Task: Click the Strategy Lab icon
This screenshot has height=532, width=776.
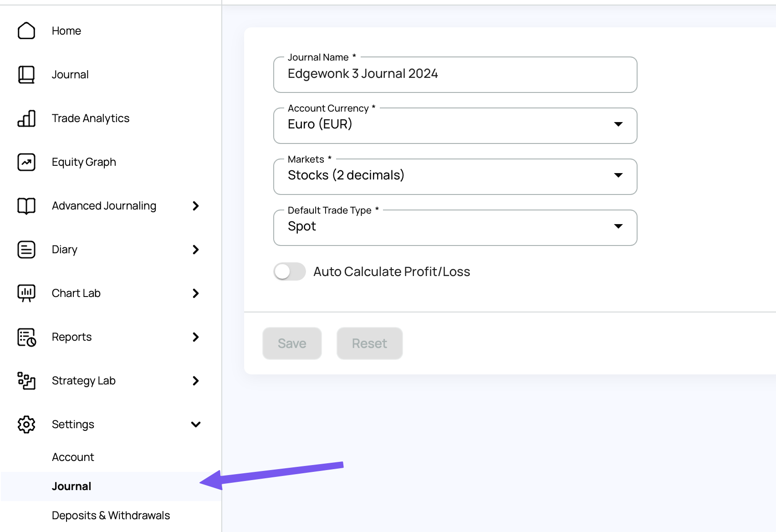Action: pyautogui.click(x=26, y=381)
